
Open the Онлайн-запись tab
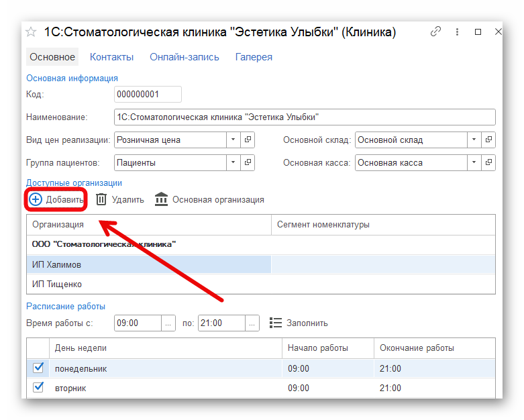pyautogui.click(x=184, y=57)
